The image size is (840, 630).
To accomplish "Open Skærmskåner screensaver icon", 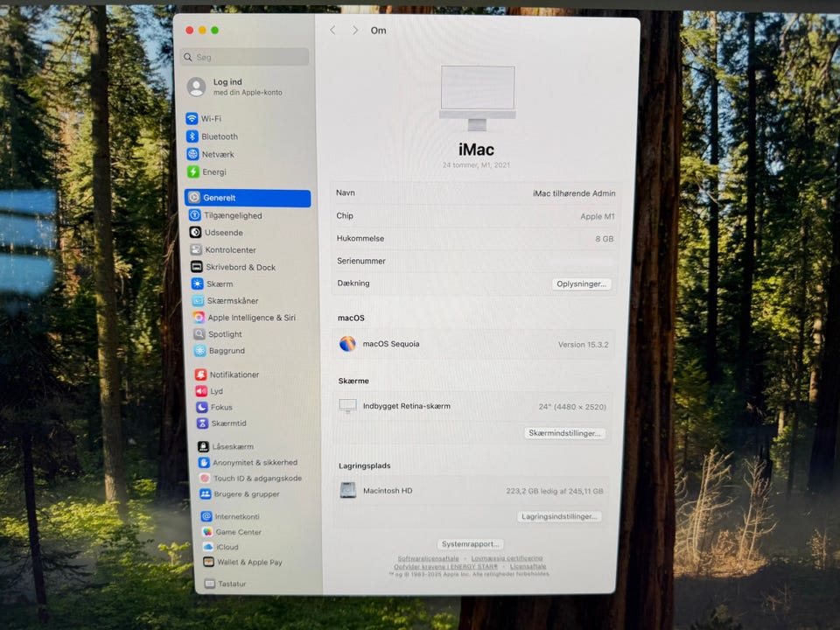I will pyautogui.click(x=198, y=300).
